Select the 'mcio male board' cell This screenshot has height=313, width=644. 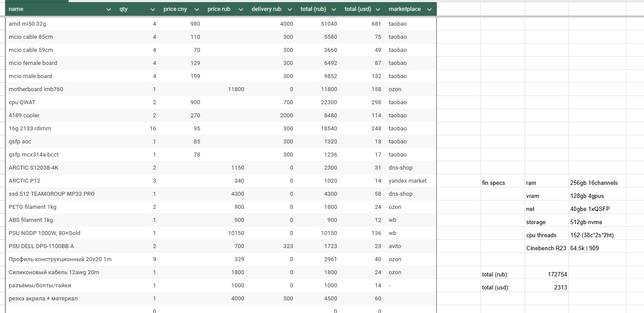tap(60, 76)
